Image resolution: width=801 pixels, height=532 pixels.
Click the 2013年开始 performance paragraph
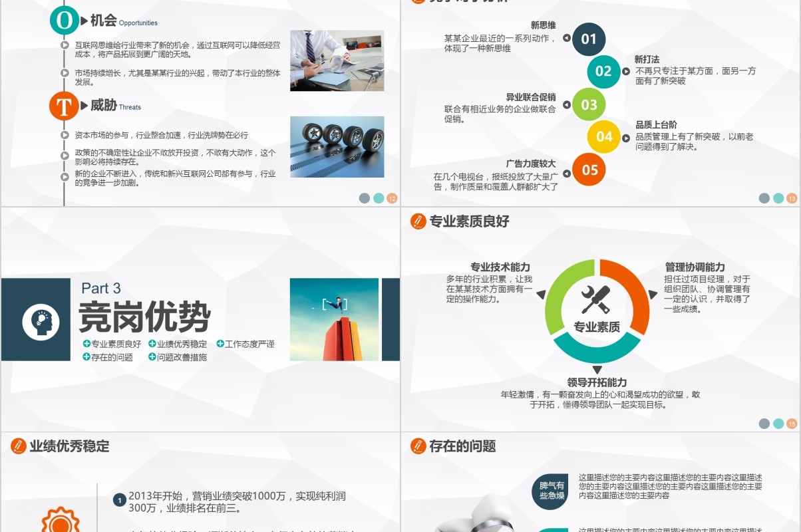238,502
